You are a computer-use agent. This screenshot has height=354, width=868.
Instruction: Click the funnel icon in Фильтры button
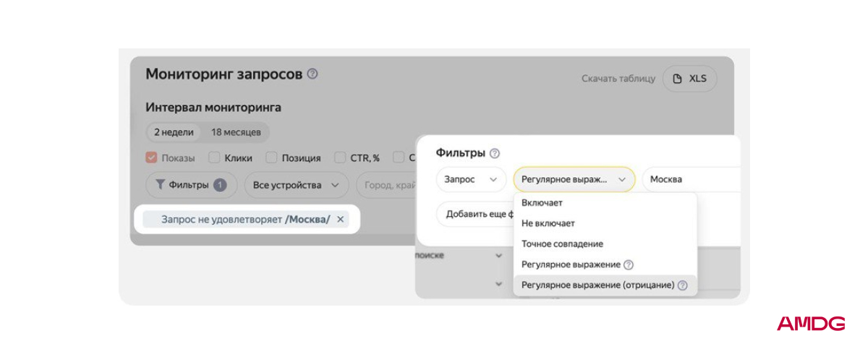[161, 185]
